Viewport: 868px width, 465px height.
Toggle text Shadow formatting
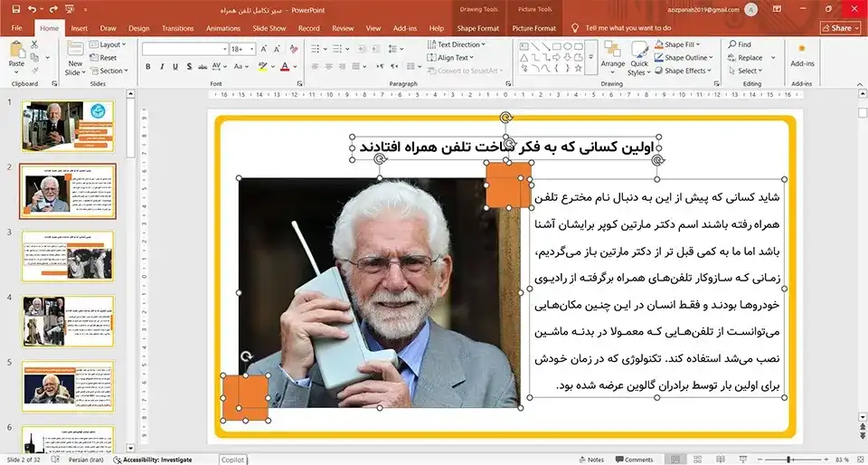click(189, 66)
